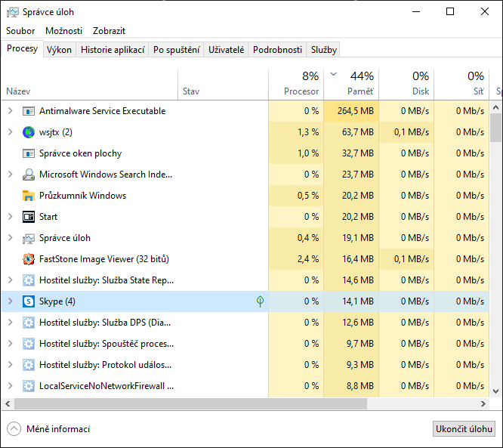Click the vertical scrollbar thumb
This screenshot has width=503, height=448.
[x=496, y=127]
